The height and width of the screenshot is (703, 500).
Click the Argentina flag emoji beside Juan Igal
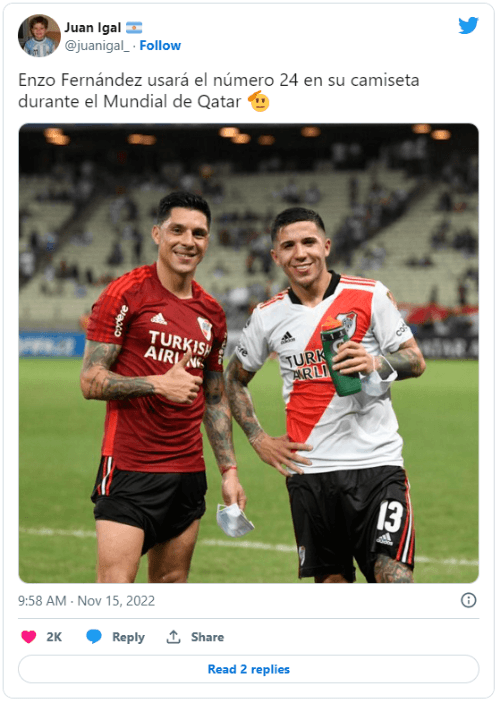pos(134,28)
